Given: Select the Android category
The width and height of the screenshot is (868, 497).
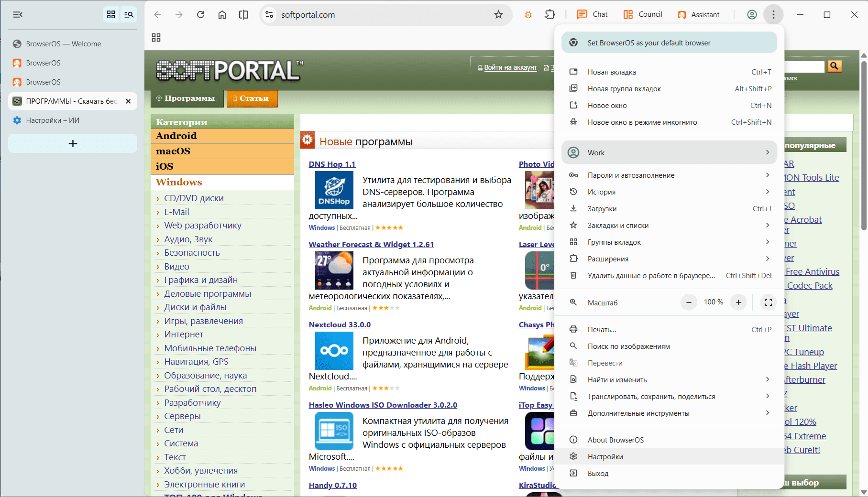Looking at the screenshot, I should pyautogui.click(x=222, y=136).
